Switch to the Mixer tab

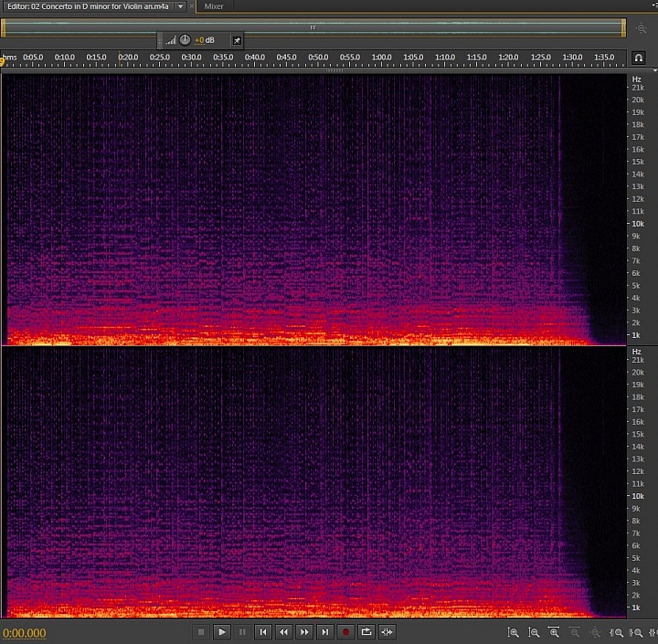tap(214, 6)
